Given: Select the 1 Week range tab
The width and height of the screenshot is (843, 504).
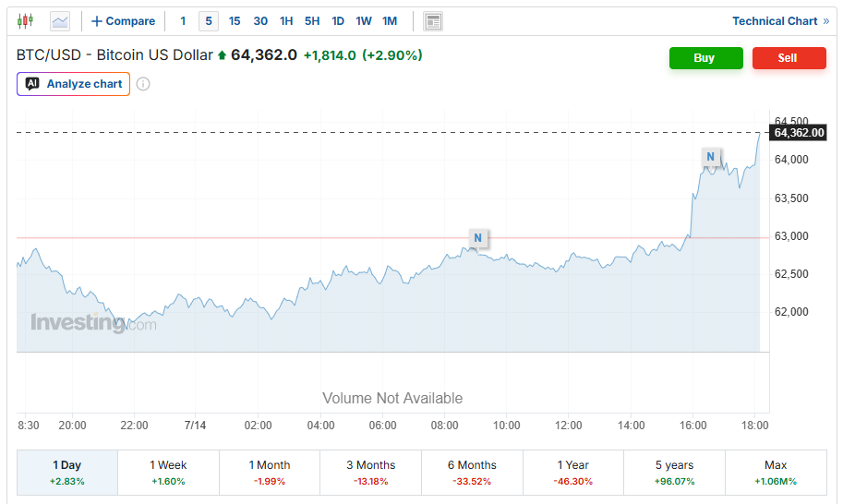Looking at the screenshot, I should [x=168, y=473].
